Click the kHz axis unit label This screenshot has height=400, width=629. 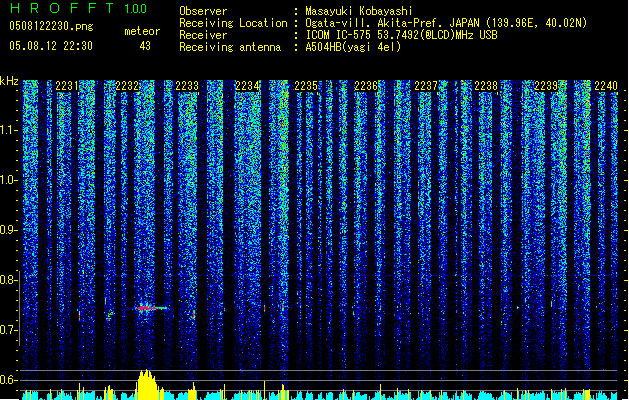9,81
